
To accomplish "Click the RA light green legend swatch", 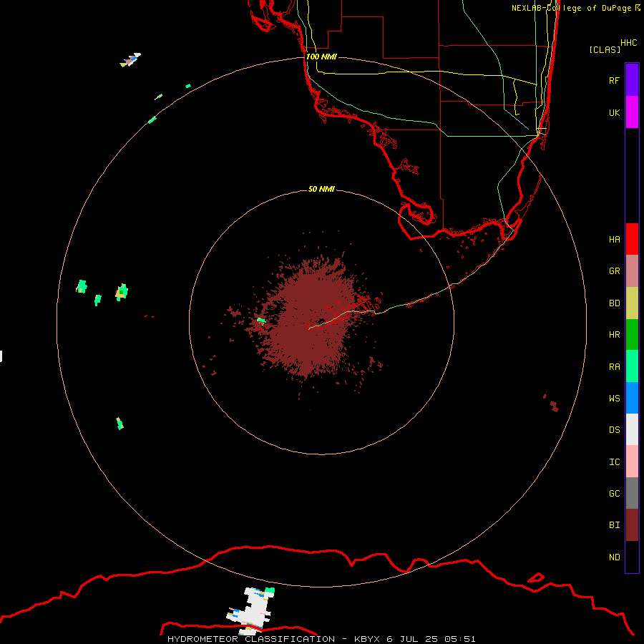I will (632, 366).
